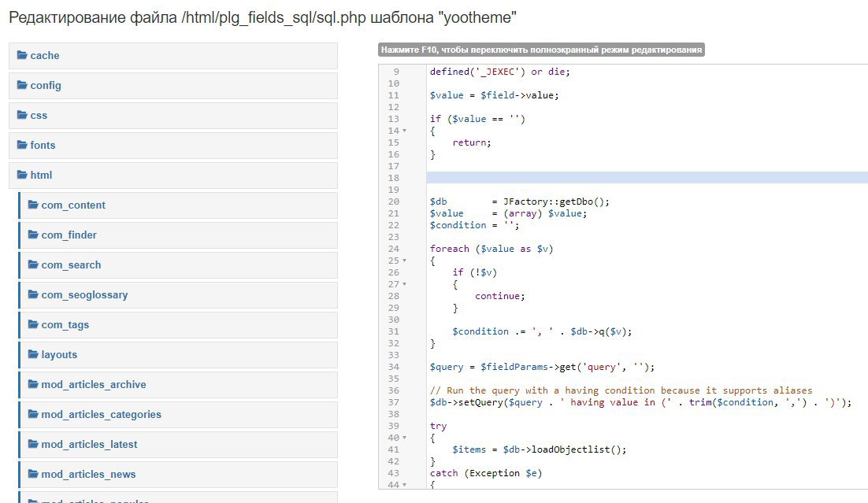This screenshot has width=868, height=503.
Task: Click the fonts folder icon
Action: tap(22, 144)
